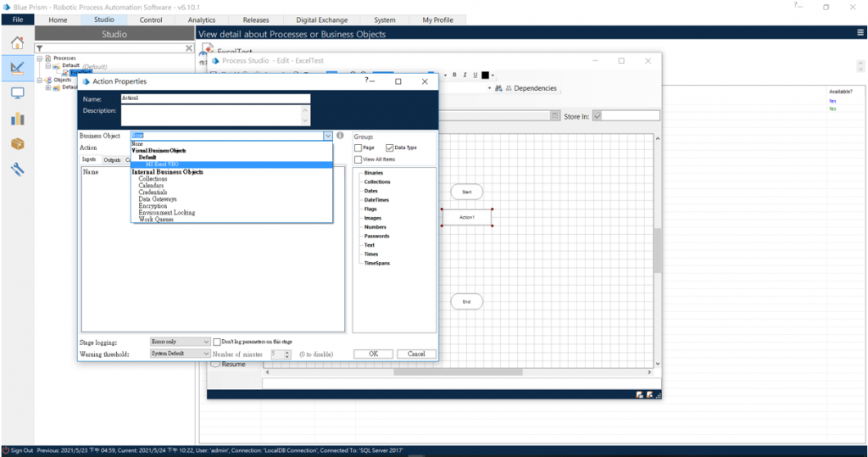The height and width of the screenshot is (457, 868).
Task: Open the System tools wrench sidebar icon
Action: [18, 170]
